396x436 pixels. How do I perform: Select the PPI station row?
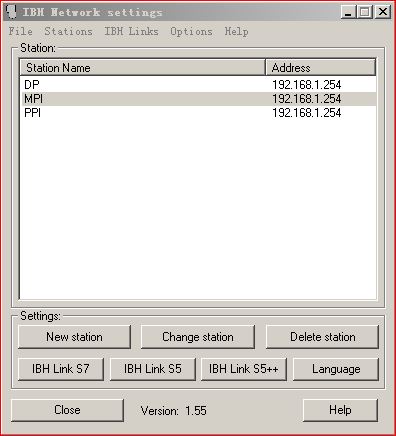[198, 113]
